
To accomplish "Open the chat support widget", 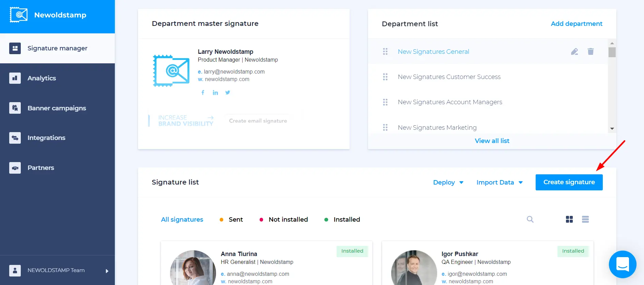I will pos(623,264).
